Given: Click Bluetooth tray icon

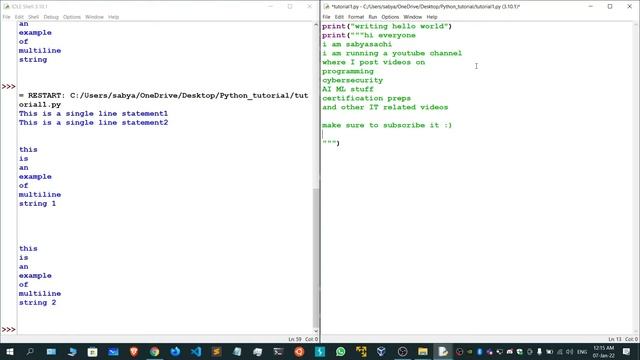Looking at the screenshot, I should (x=480, y=351).
